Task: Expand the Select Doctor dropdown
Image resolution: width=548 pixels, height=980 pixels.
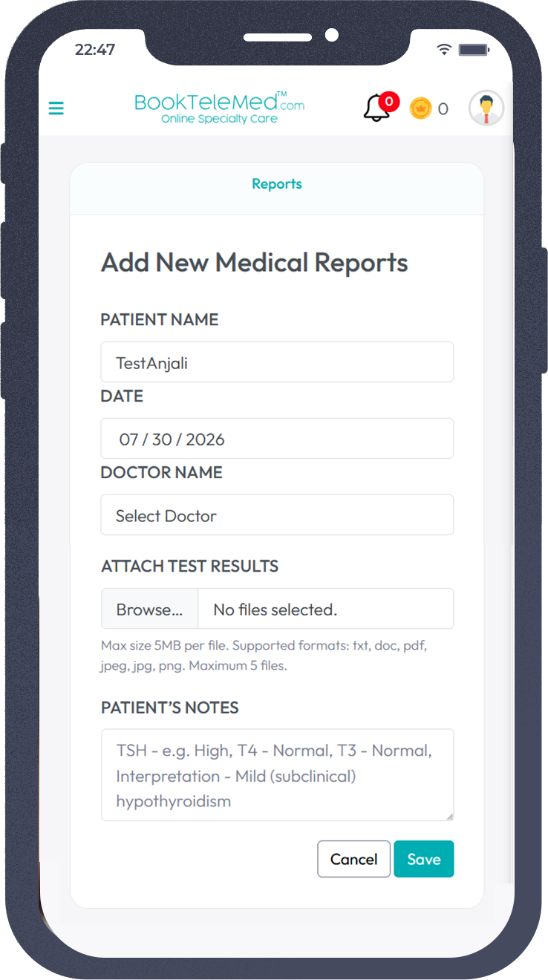Action: pyautogui.click(x=277, y=515)
